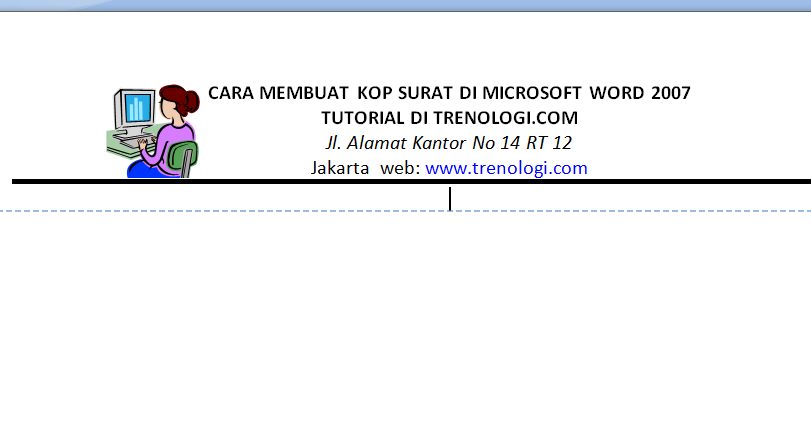This screenshot has height=427, width=811.
Task: Open the www.trenologi.com hyperlink
Action: [x=506, y=168]
